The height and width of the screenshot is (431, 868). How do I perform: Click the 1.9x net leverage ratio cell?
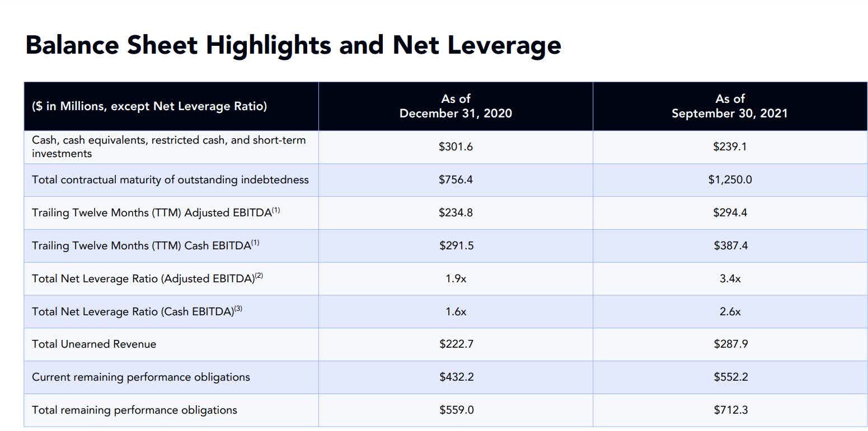click(x=456, y=278)
